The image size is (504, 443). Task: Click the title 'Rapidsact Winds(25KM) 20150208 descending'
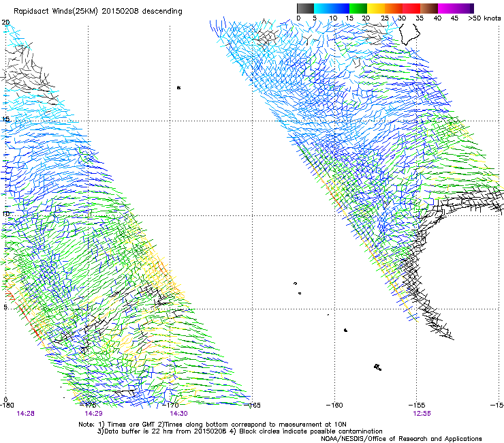(98, 12)
